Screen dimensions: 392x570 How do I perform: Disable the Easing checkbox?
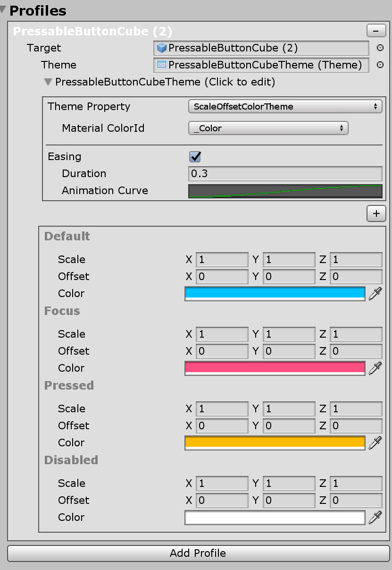(x=195, y=157)
